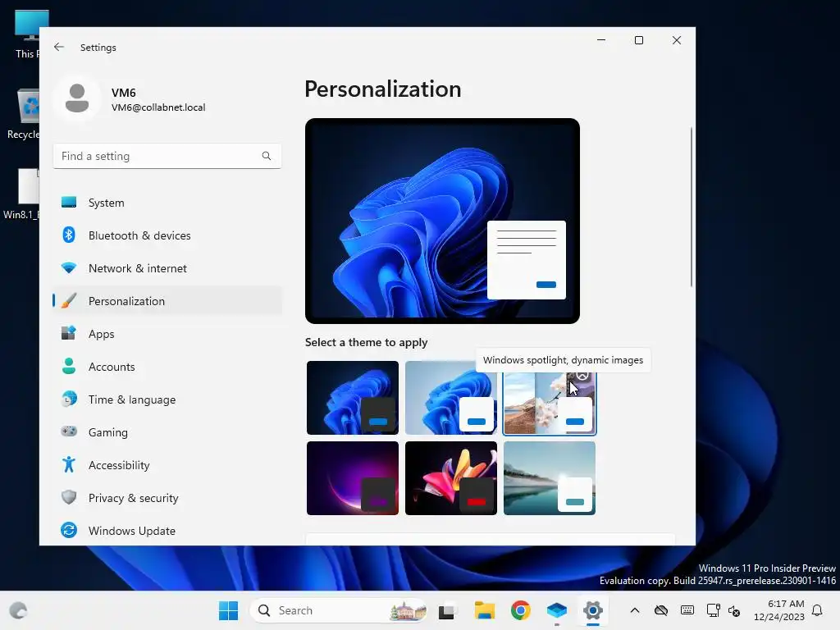Click the Find a setting search box

click(167, 156)
